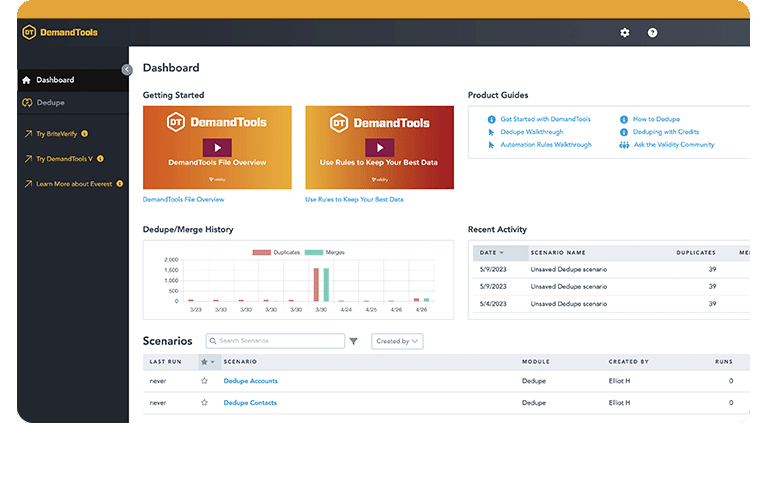The height and width of the screenshot is (492, 767).
Task: Click info icon beside Deduping with Credits
Action: click(x=624, y=132)
